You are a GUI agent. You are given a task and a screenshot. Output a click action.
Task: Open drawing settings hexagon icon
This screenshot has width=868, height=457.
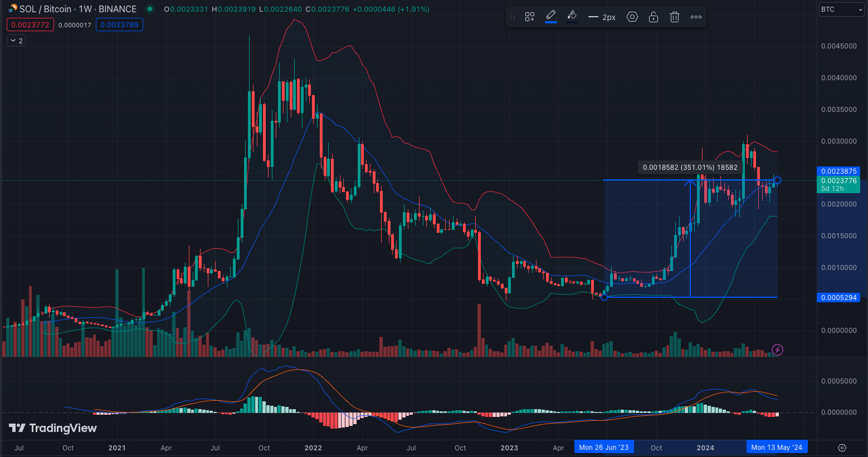(632, 17)
